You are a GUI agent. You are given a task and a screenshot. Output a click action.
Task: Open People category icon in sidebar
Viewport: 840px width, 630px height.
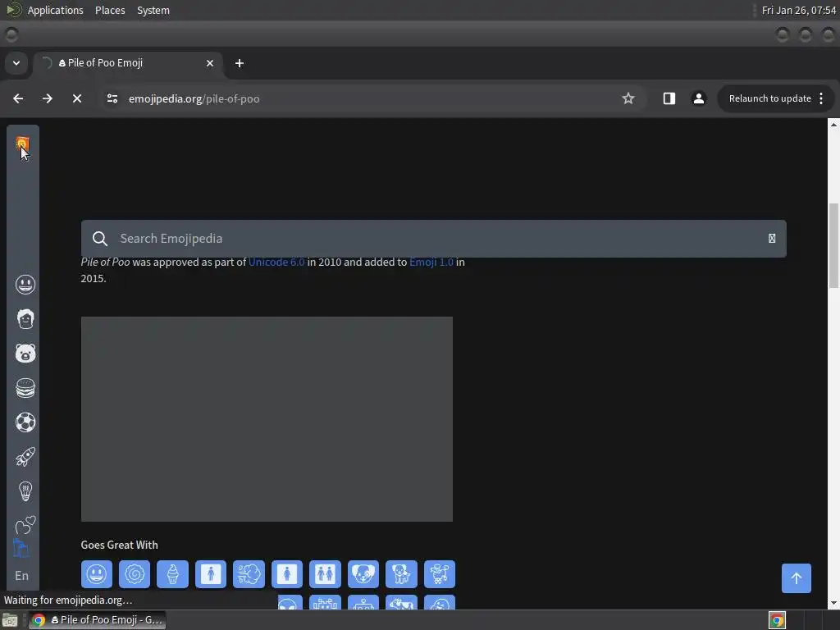(25, 319)
